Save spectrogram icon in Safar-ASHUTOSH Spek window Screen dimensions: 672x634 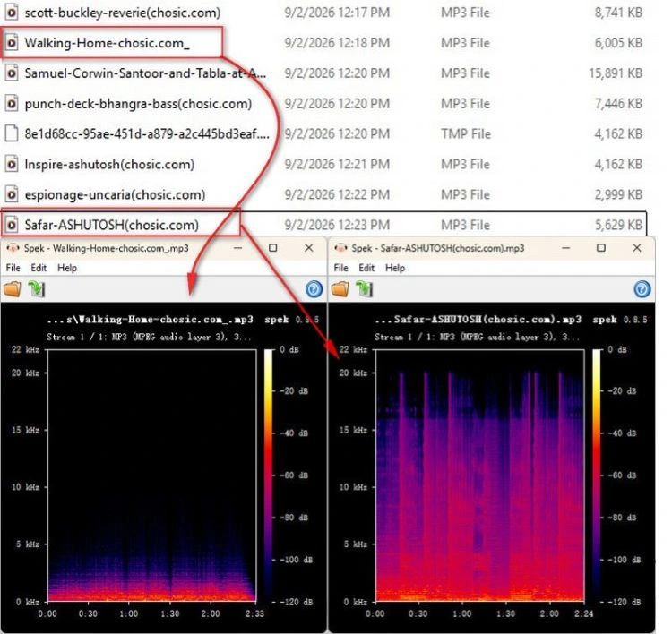pos(365,288)
